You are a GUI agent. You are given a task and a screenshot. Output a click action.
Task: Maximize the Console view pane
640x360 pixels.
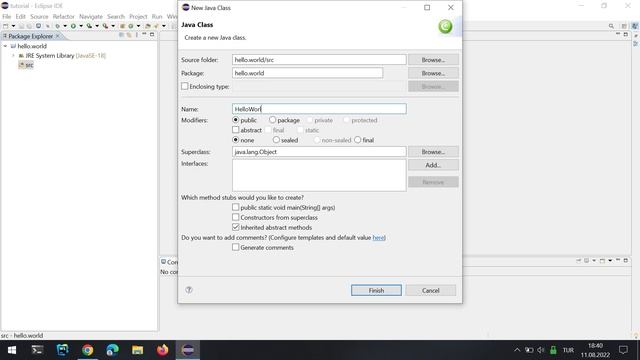pyautogui.click(x=626, y=260)
